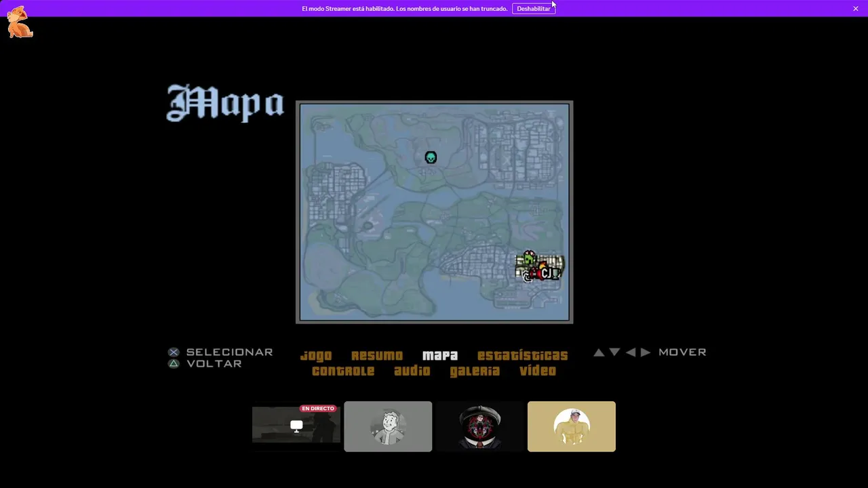868x488 pixels.
Task: Click the cross button icon beside SELECIONAR
Action: 174,352
